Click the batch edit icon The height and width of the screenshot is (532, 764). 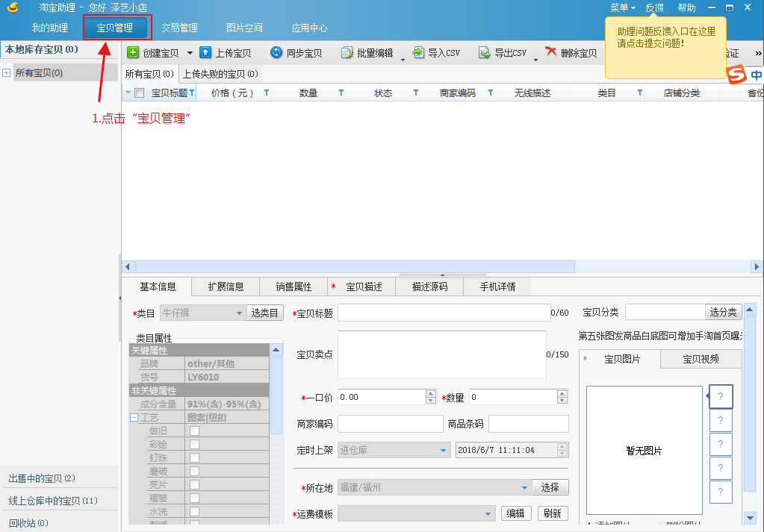pos(347,52)
